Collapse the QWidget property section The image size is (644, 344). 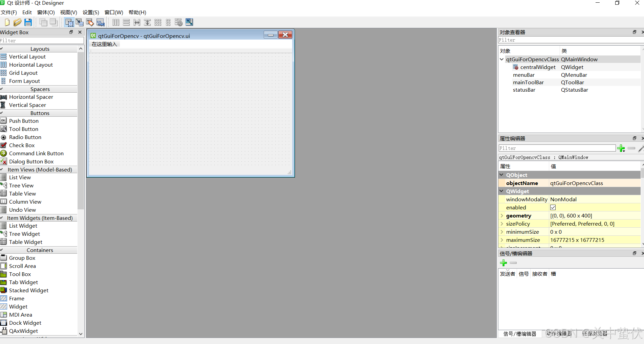click(501, 191)
